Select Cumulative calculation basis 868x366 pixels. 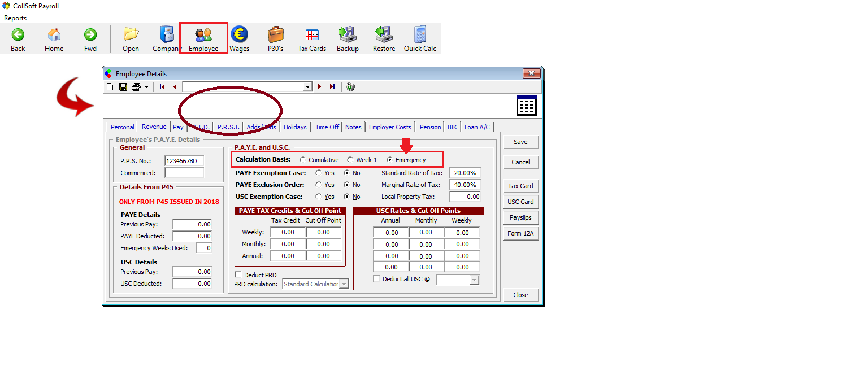tap(303, 160)
